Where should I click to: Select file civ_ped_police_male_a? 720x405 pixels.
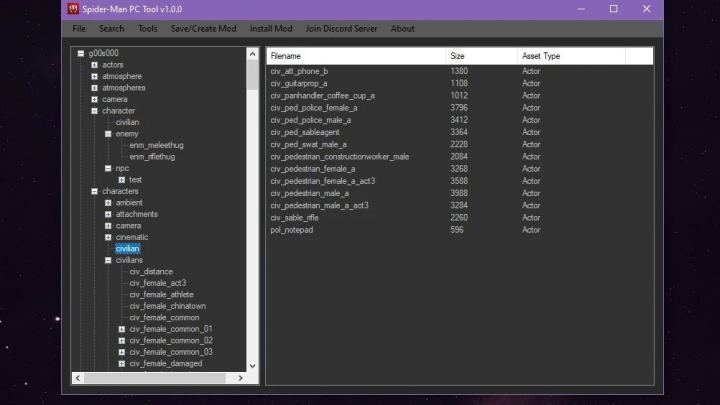coord(310,120)
